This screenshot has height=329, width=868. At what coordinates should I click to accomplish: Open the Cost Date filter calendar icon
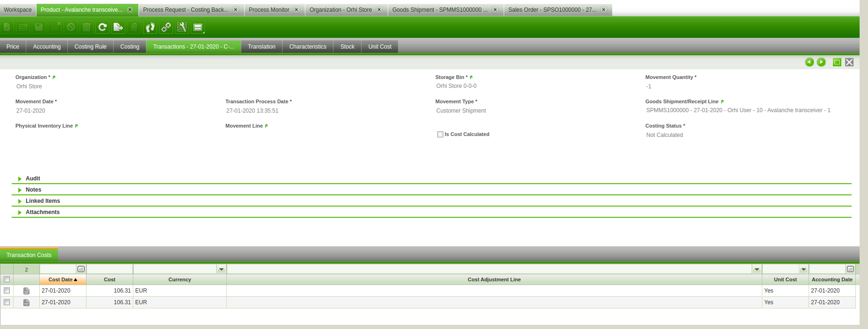pyautogui.click(x=81, y=269)
